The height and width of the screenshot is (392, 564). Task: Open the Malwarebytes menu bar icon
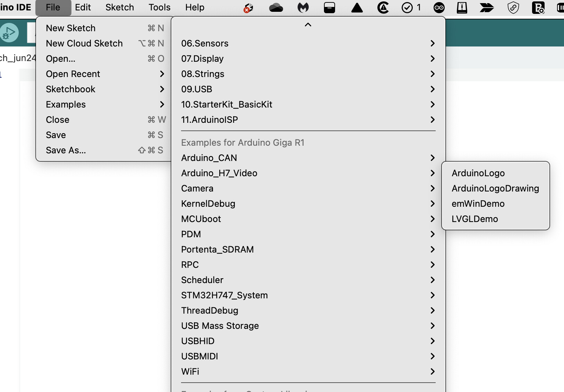tap(303, 8)
